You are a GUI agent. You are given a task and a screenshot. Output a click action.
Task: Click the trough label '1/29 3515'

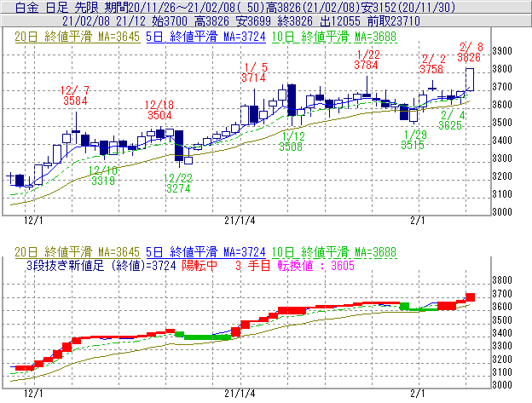(x=413, y=140)
